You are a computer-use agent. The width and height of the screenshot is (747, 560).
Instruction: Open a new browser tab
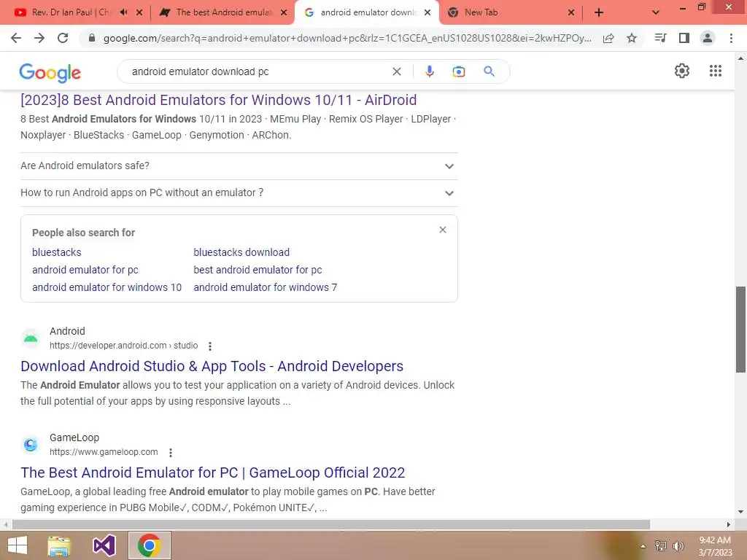pyautogui.click(x=599, y=13)
